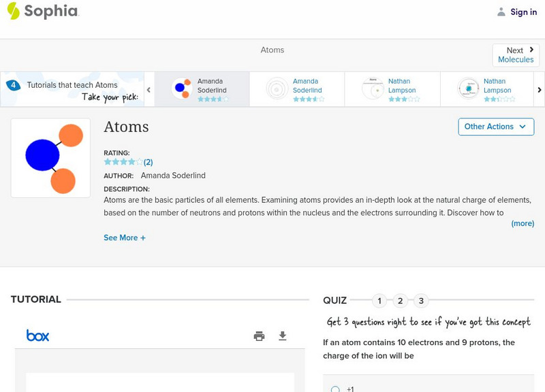Open the Other Actions dropdown
This screenshot has width=545, height=392.
point(495,127)
